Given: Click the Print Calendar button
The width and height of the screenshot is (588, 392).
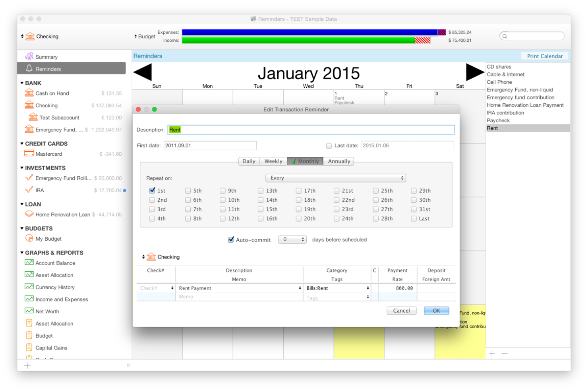Looking at the screenshot, I should [x=545, y=56].
